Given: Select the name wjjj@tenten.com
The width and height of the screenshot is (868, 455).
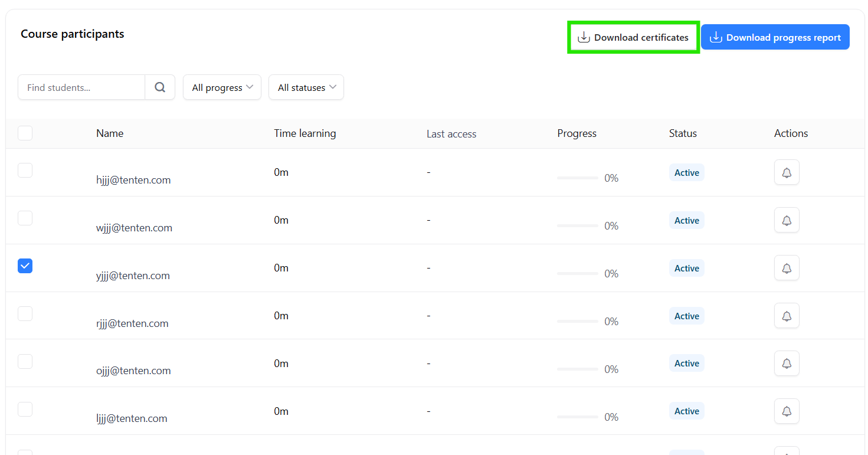Looking at the screenshot, I should pyautogui.click(x=134, y=228).
